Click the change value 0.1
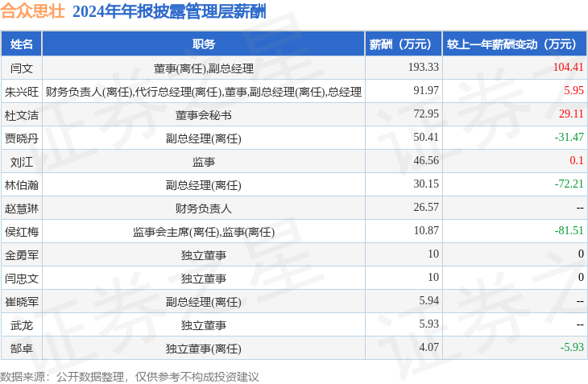 point(577,160)
